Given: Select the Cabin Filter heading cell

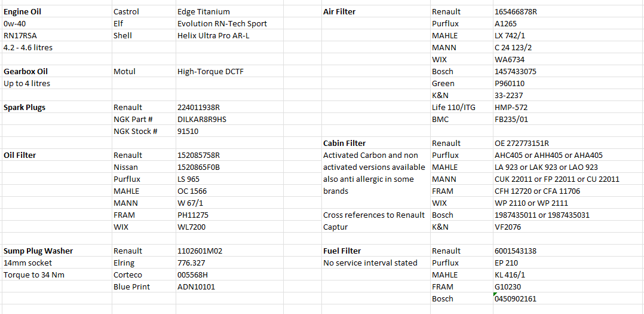Looking at the screenshot, I should coord(344,143).
